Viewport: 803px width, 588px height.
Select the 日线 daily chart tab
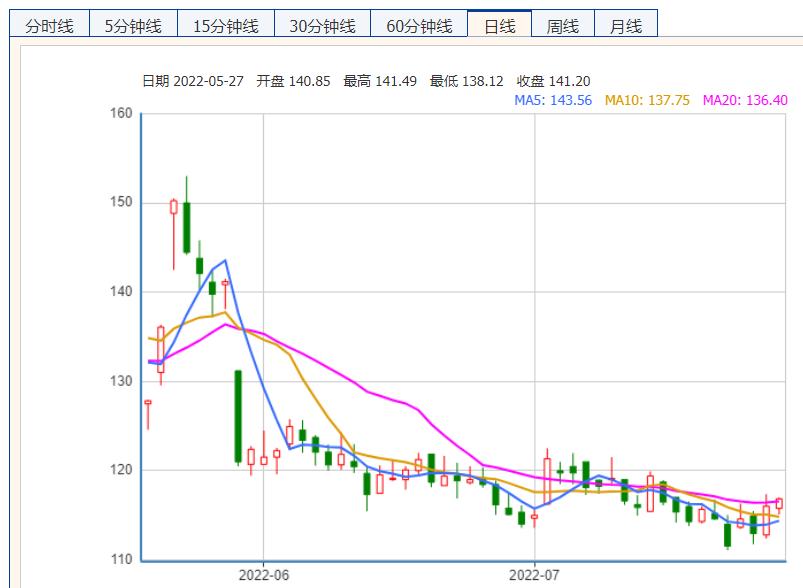(x=499, y=26)
